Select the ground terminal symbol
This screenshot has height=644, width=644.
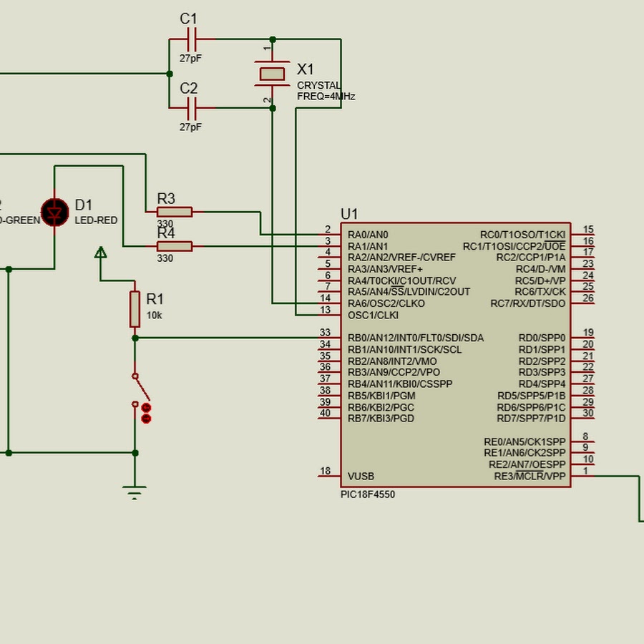pos(135,491)
